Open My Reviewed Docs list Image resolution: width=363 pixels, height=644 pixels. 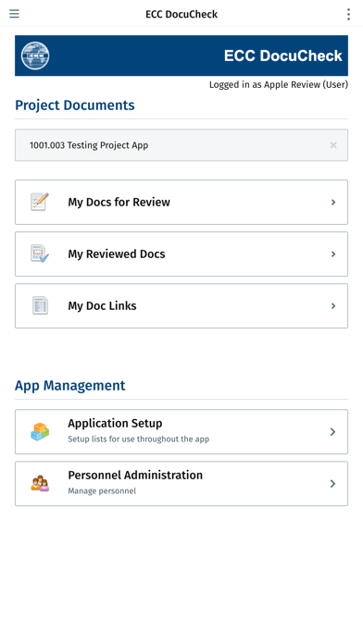(x=181, y=254)
